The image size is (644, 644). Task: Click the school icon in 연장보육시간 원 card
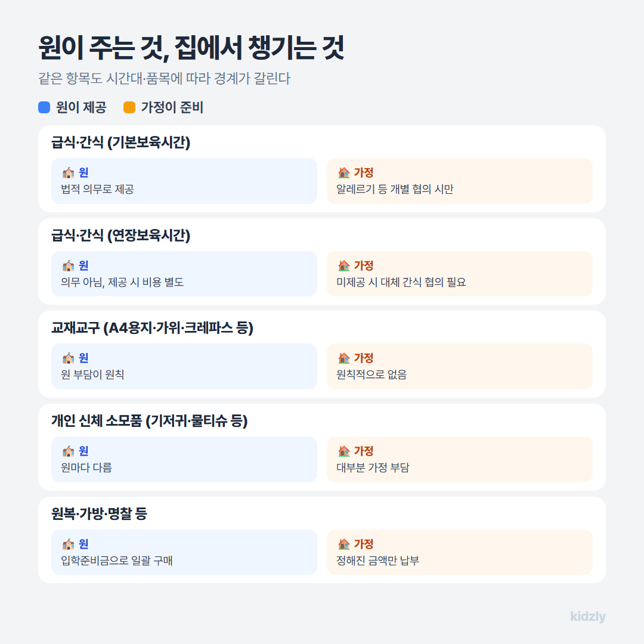point(68,266)
